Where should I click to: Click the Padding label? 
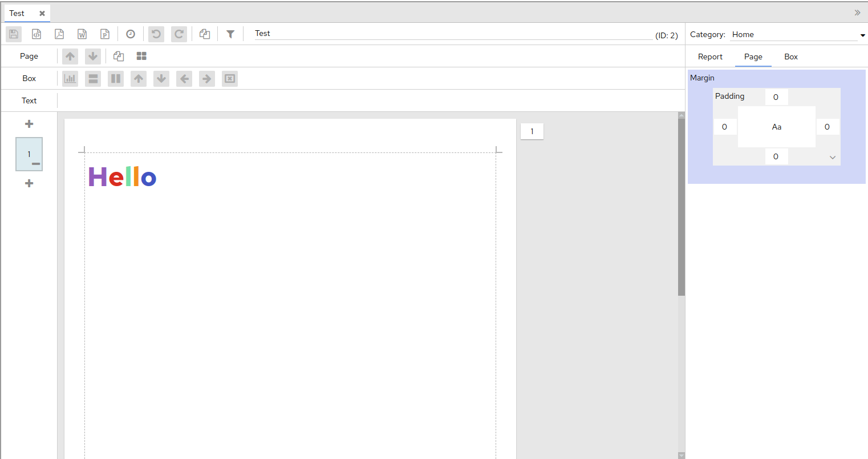point(730,96)
